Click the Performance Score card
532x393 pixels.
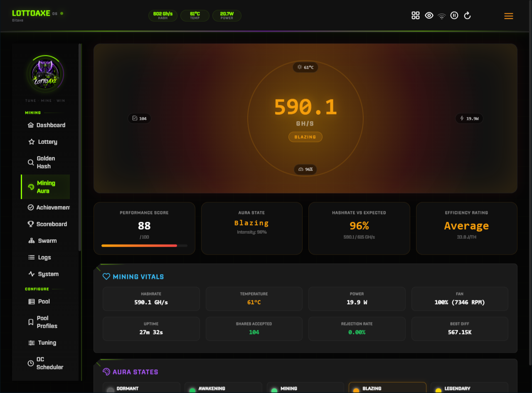click(144, 228)
